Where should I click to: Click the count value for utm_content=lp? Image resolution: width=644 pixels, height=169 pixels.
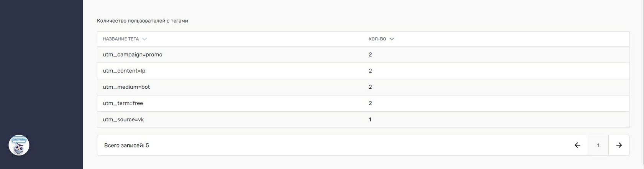(370, 71)
